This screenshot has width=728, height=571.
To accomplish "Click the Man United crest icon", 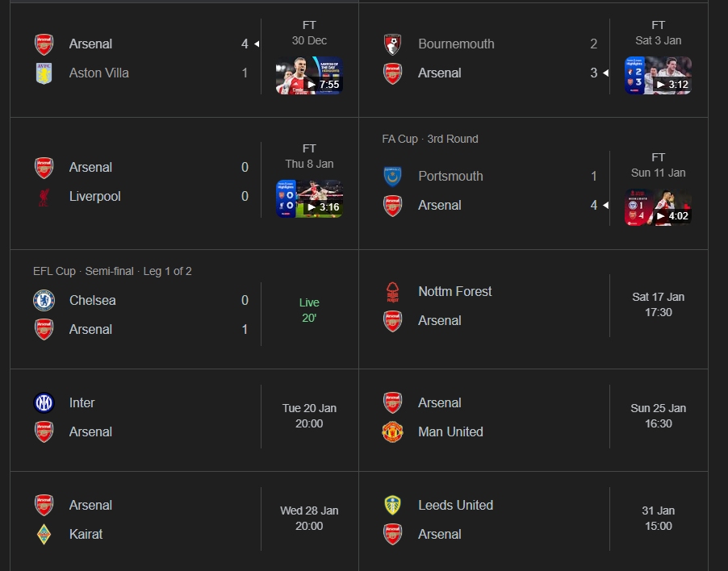I will coord(392,432).
